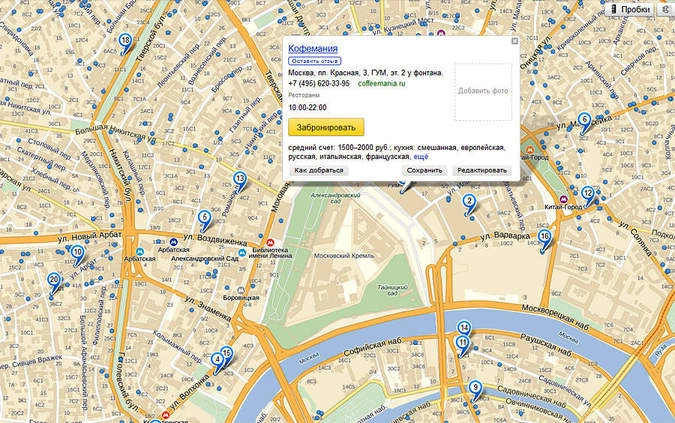Viewport: 675px width, 423px height.
Task: Expand cuisine list with ещё link
Action: (421, 157)
